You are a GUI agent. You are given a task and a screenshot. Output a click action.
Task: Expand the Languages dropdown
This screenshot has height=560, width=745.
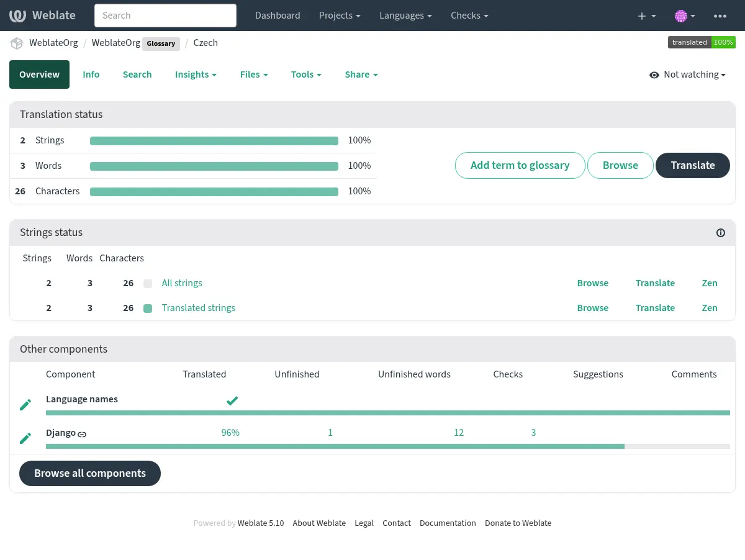(406, 16)
